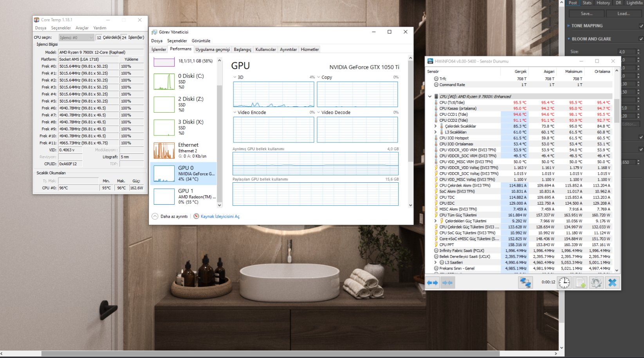Open the İşlemci #0 CPU select dropdown
This screenshot has width=644, height=358.
click(76, 38)
